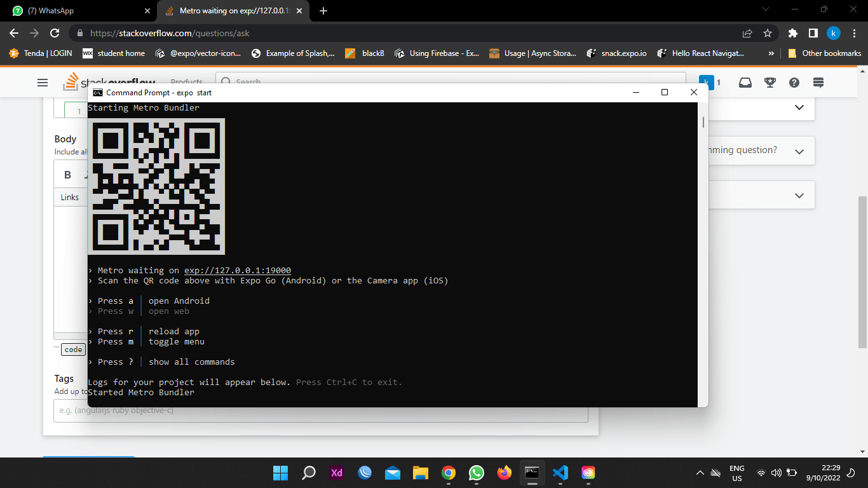
Task: Open the Chrome tab search chevron
Action: (766, 10)
